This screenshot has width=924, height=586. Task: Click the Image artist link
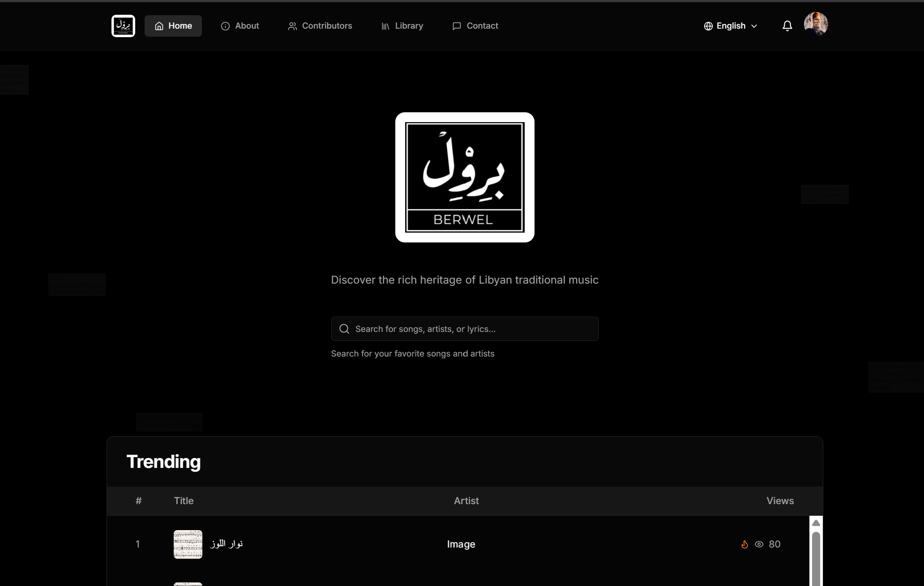click(461, 544)
